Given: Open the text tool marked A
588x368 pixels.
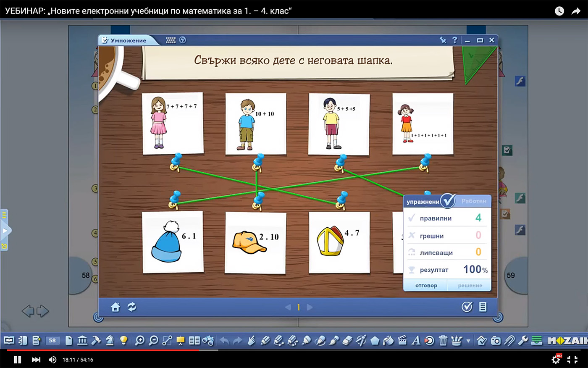Looking at the screenshot, I should [416, 340].
